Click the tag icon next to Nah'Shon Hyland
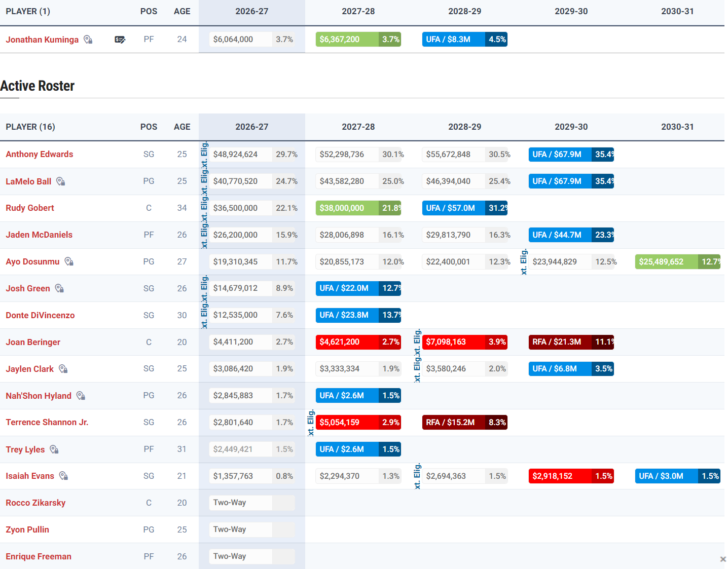This screenshot has width=728, height=569. pyautogui.click(x=81, y=396)
